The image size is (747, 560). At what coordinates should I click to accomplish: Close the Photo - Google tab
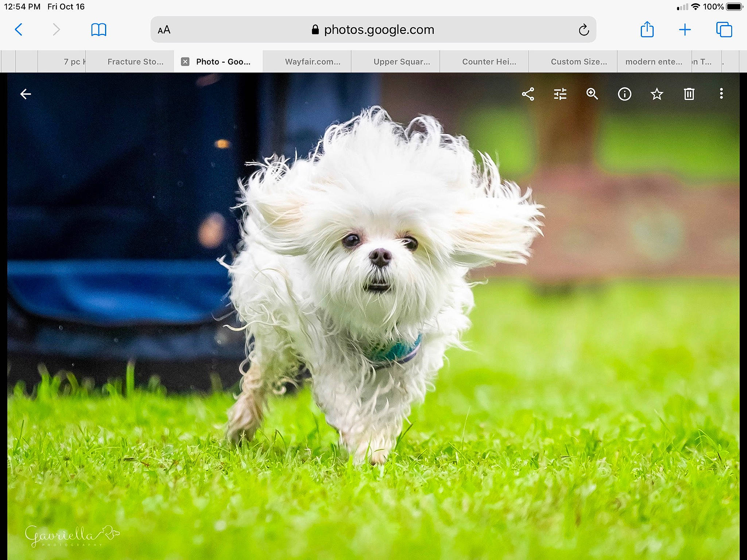click(185, 61)
